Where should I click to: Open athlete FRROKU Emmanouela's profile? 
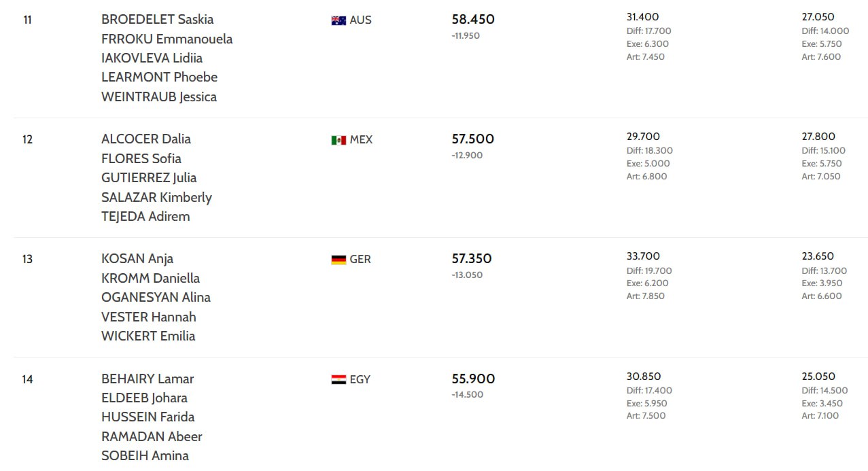[167, 39]
